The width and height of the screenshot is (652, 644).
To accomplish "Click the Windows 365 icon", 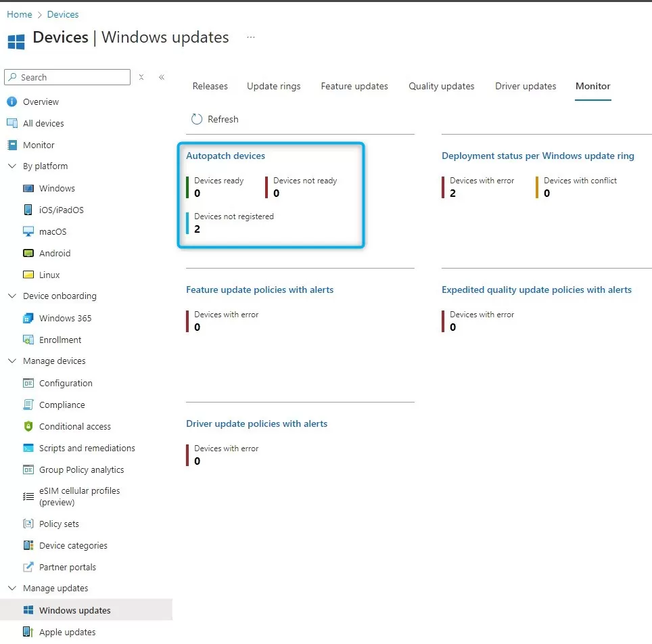I will click(x=28, y=318).
